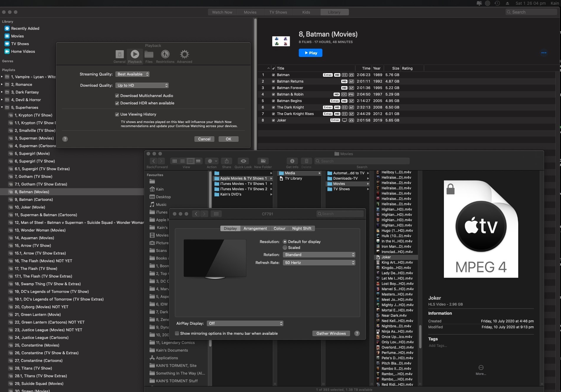Image resolution: width=561 pixels, height=392 pixels.
Task: Open the Advanced preferences gear
Action: click(x=184, y=55)
